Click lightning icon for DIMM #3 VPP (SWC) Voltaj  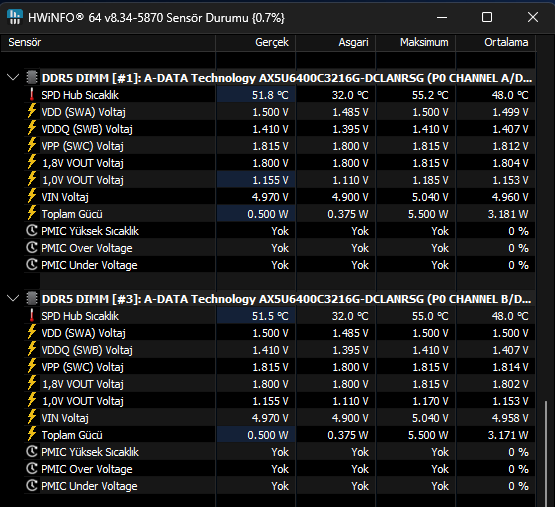[x=32, y=366]
